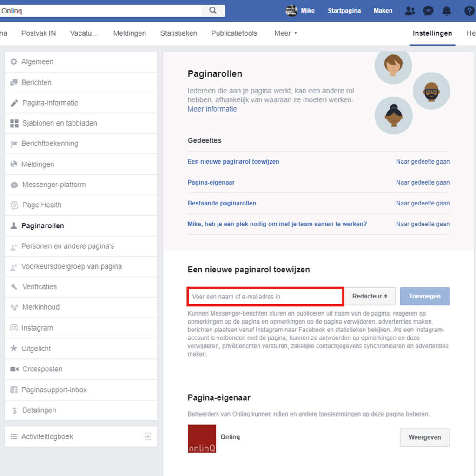Open Publicatietools in the page menu
The height and width of the screenshot is (476, 476).
click(x=234, y=33)
